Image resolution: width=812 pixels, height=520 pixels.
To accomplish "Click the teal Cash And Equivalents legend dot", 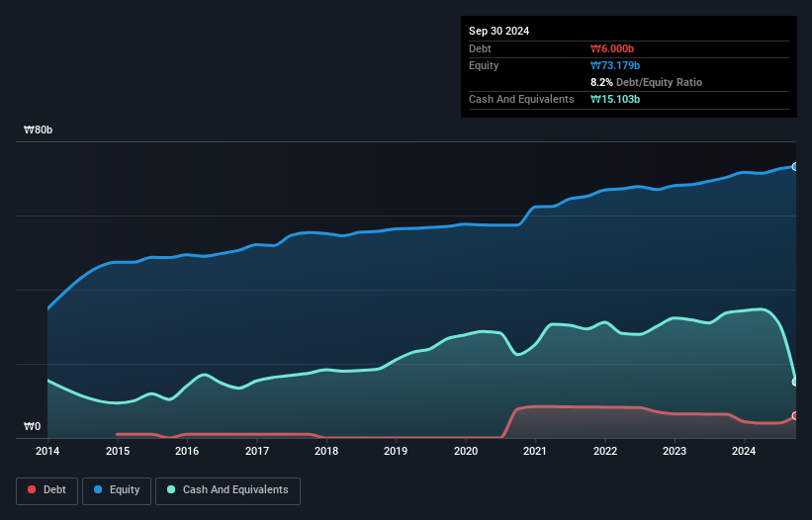I will point(171,489).
